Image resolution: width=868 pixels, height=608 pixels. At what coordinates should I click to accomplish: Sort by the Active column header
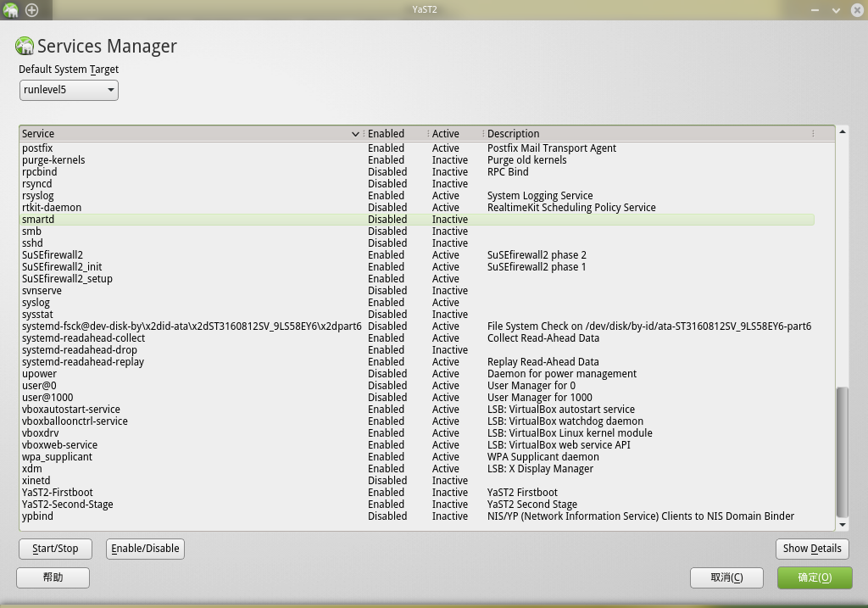click(x=456, y=133)
